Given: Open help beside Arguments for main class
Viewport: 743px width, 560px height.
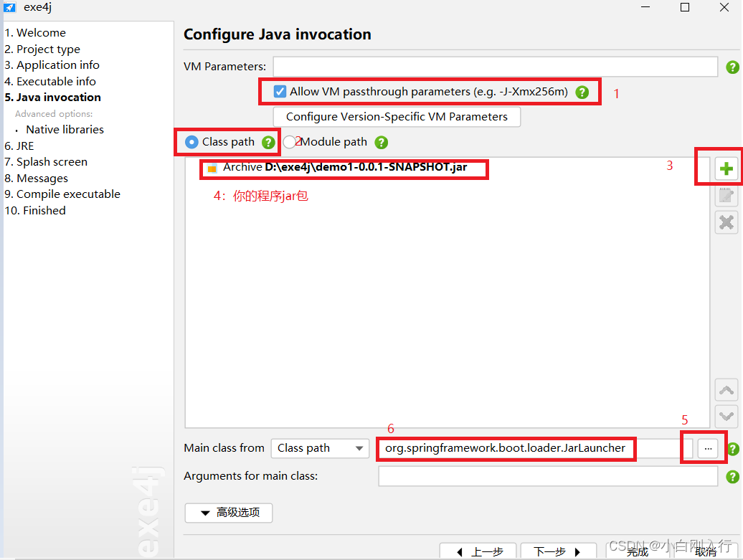Looking at the screenshot, I should (x=732, y=476).
